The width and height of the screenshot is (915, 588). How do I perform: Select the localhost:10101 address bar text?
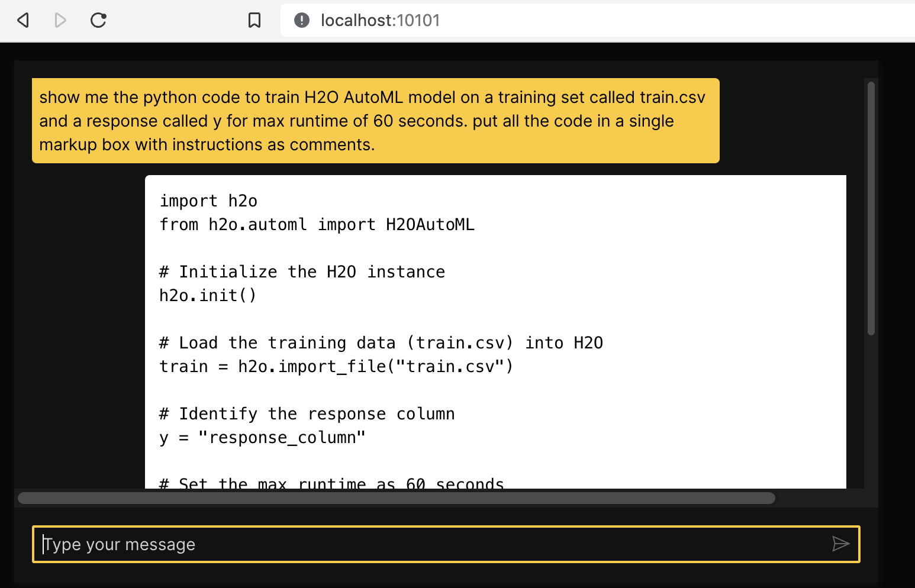click(379, 20)
